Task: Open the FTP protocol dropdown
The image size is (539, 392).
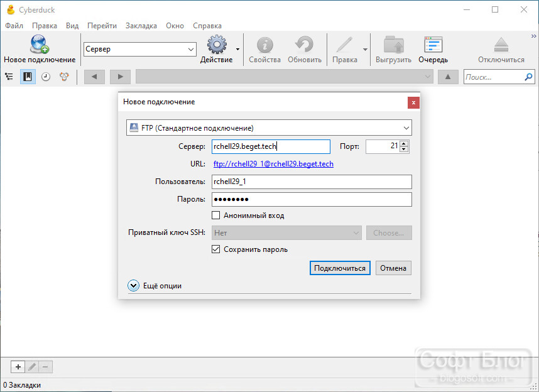Action: [x=269, y=128]
